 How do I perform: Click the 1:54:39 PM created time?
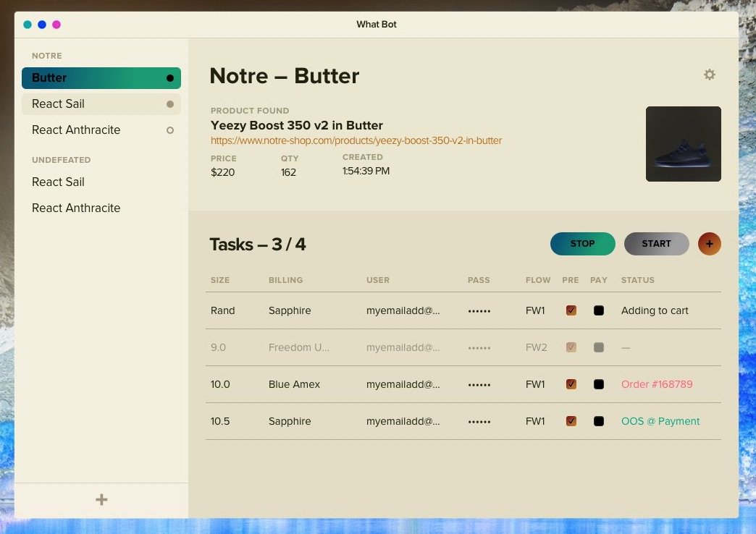pos(366,171)
